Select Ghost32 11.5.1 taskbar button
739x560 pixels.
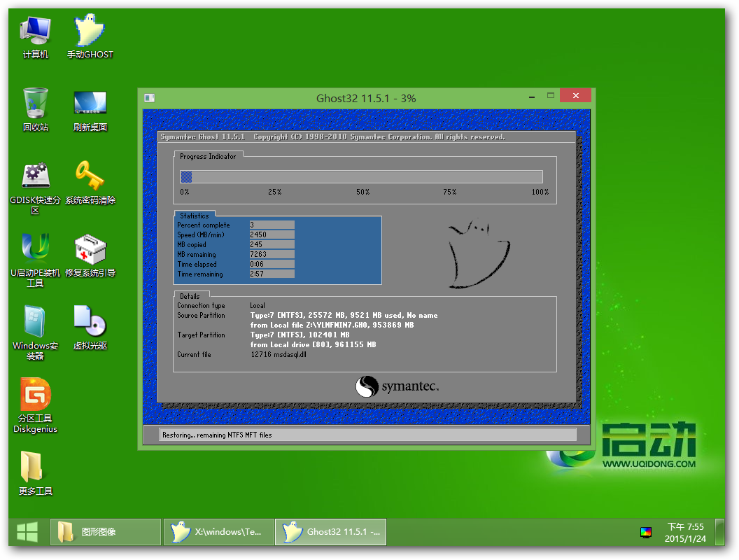[331, 532]
